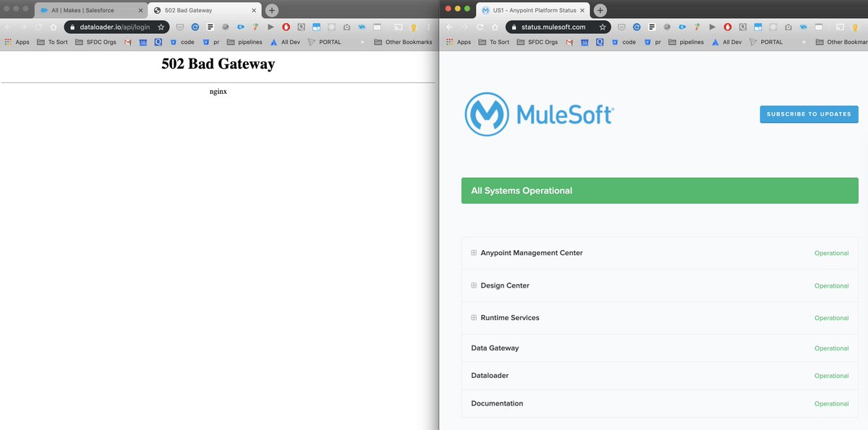Click the green play-arrow extension in dataloader.io window
The image size is (868, 430).
(271, 27)
